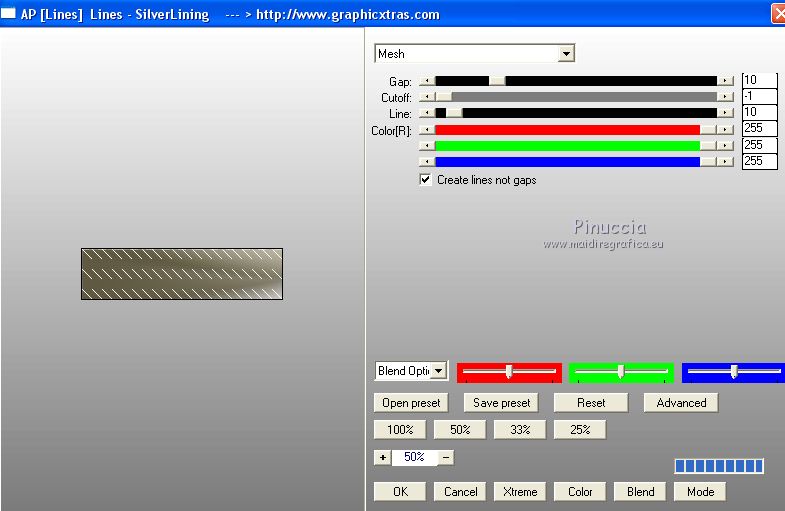Click the blue color slider bar
785x511 pixels.
point(576,162)
